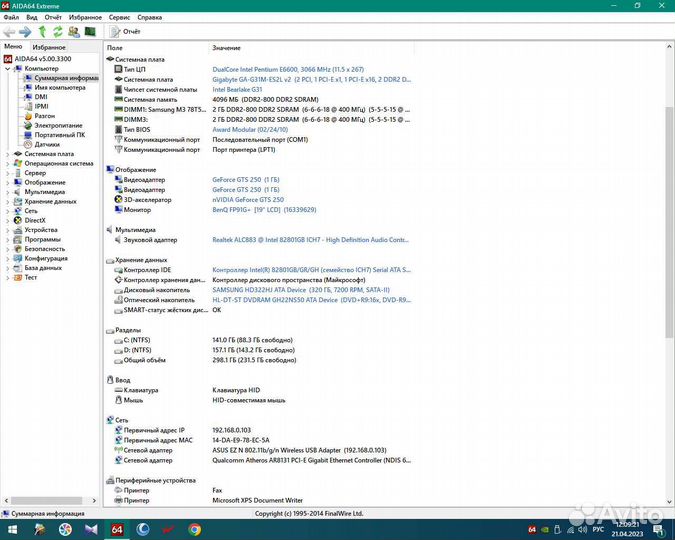
Task: Click the volume icon in system tray
Action: 583,529
